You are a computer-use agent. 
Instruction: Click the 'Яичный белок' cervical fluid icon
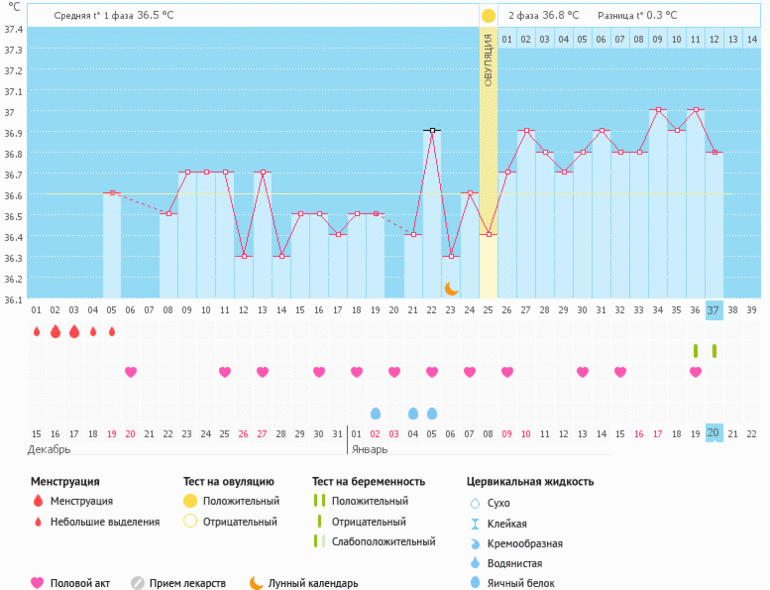(x=474, y=583)
